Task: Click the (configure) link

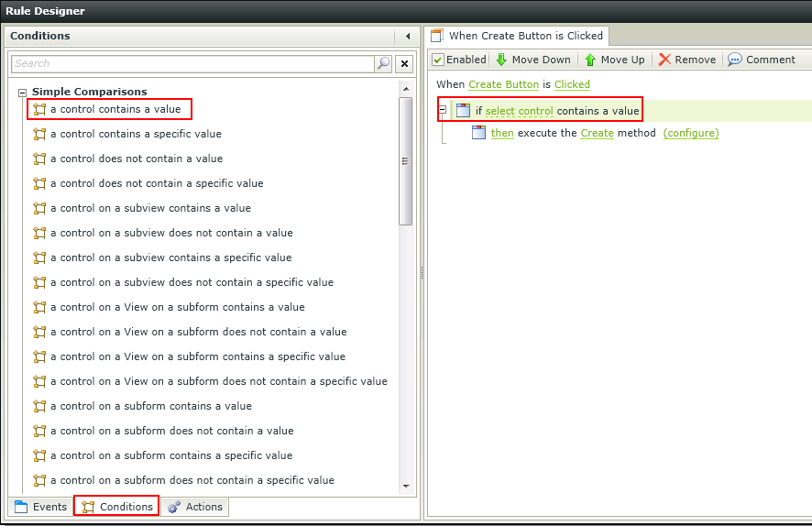Action: [691, 134]
